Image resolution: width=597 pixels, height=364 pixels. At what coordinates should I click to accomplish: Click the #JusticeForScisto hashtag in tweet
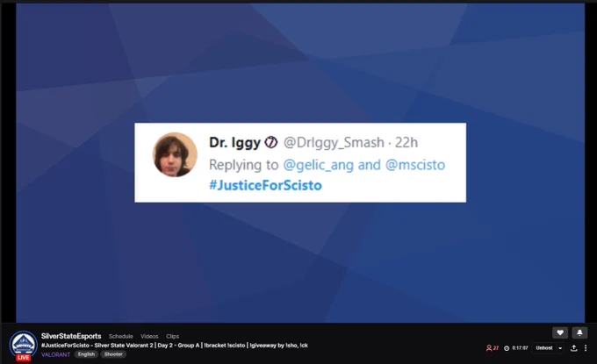265,185
